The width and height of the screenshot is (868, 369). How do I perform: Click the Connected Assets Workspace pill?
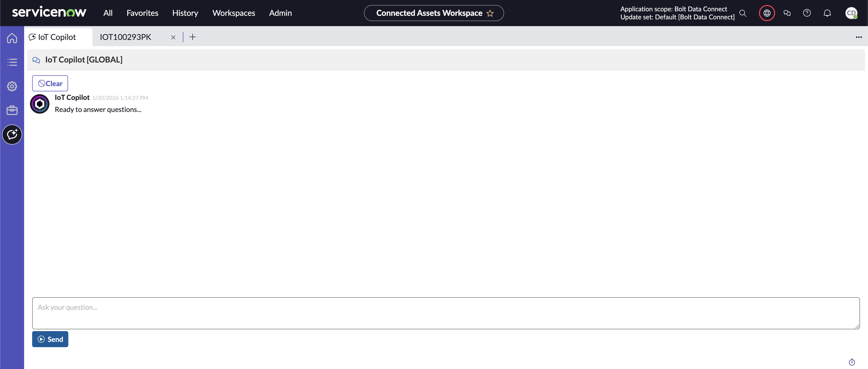434,13
